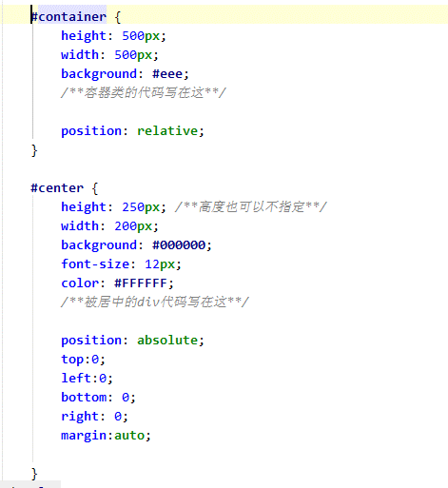Click the 'position: absolute;' line
The image size is (448, 488).
coord(132,341)
